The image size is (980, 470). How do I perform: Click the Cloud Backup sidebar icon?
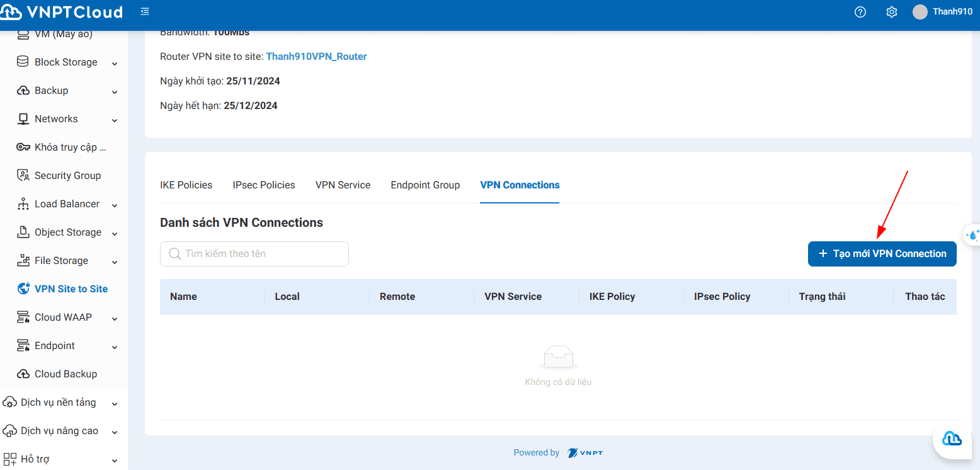pos(23,374)
